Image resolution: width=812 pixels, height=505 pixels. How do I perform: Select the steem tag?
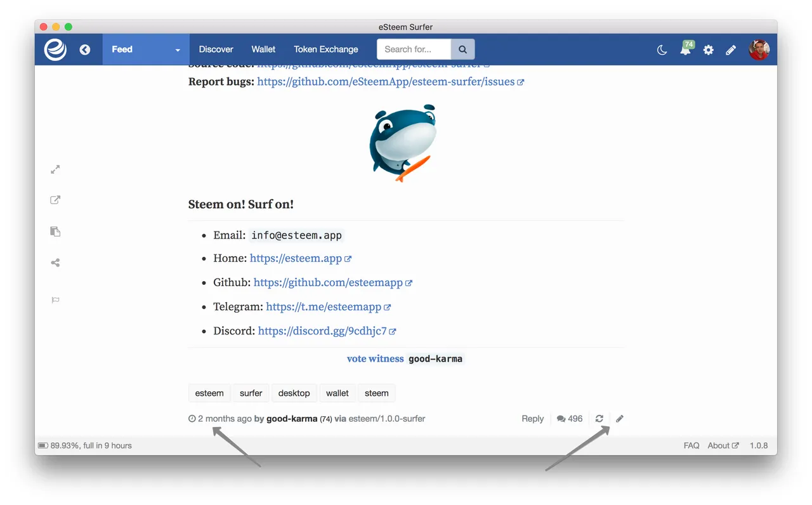(376, 393)
